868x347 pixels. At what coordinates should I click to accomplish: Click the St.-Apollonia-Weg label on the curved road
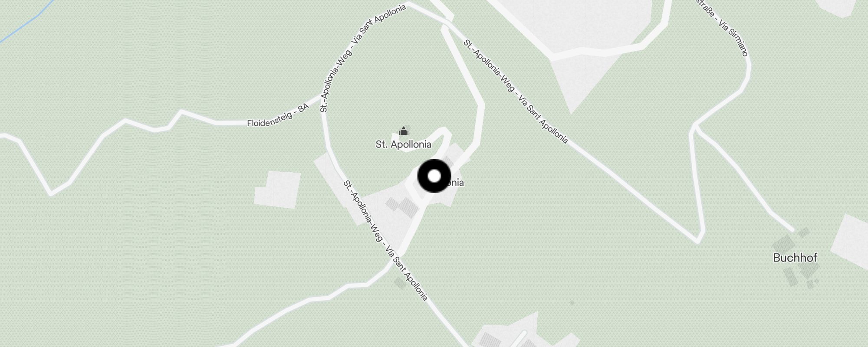[x=363, y=58]
